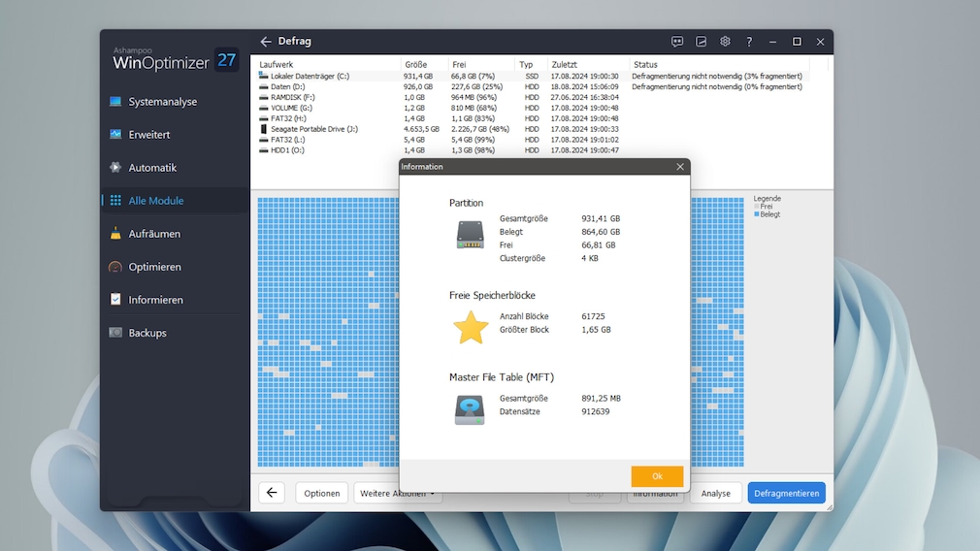Viewport: 980px width, 551px height.
Task: Click the star icon under Freie Speicherblöcke
Action: click(x=470, y=328)
